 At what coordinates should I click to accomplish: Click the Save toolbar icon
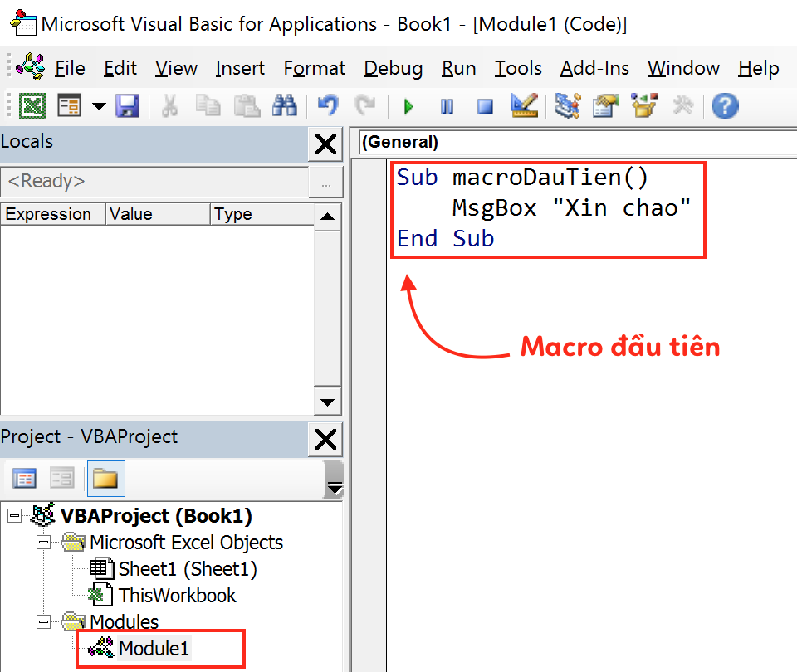point(127,106)
